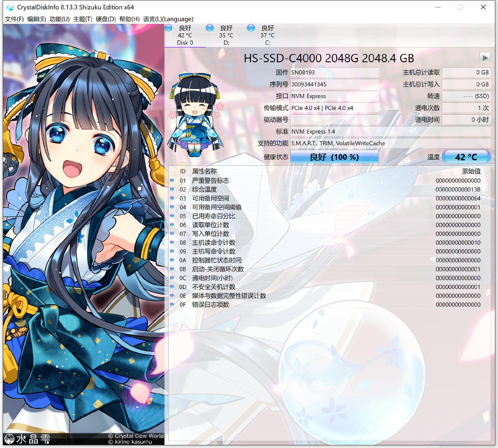The width and height of the screenshot is (498, 448).
Task: Open the 语言(L)(Language) menu
Action: [168, 19]
